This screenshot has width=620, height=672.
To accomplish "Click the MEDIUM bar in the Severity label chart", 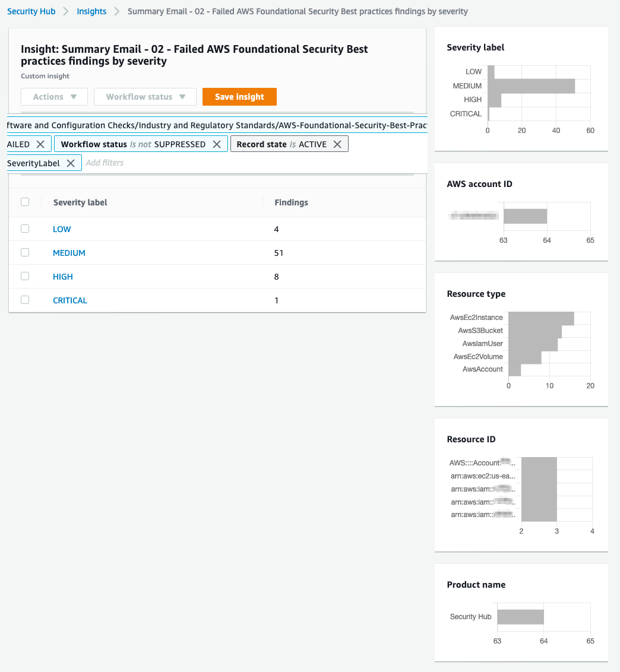I will pyautogui.click(x=530, y=85).
